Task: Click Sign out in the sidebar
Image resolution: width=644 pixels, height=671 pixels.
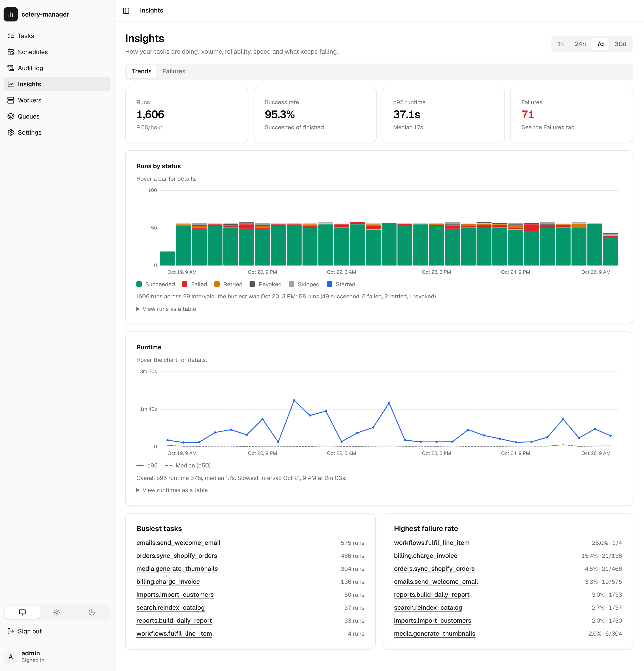Action: click(57, 631)
